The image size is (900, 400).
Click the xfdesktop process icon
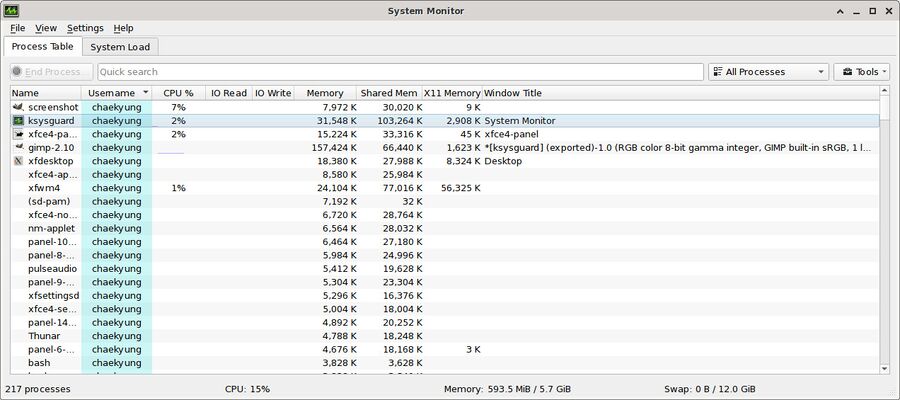[x=18, y=161]
